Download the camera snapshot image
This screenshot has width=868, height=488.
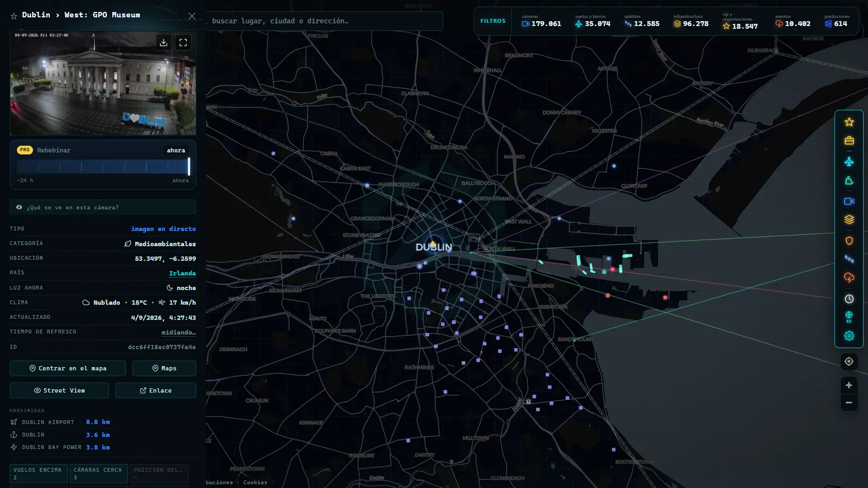click(163, 42)
